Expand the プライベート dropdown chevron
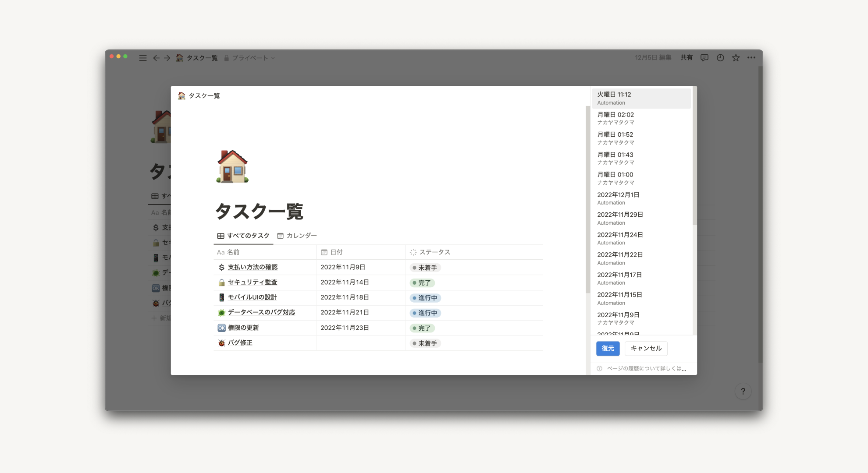The height and width of the screenshot is (473, 868). [273, 58]
